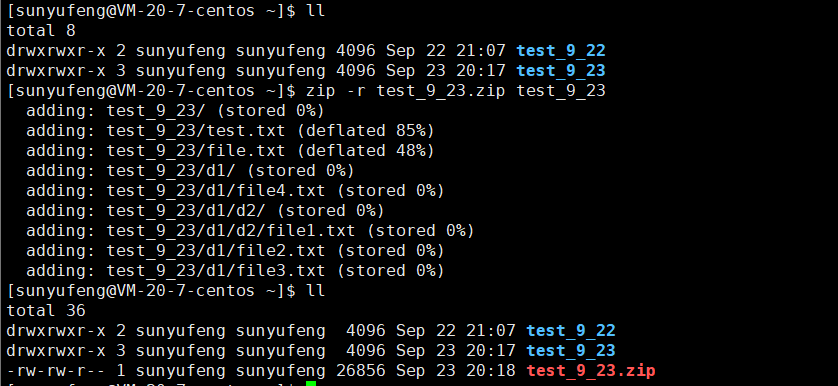Click the first ll command at top
Viewport: 838px width, 386px height.
point(316,11)
